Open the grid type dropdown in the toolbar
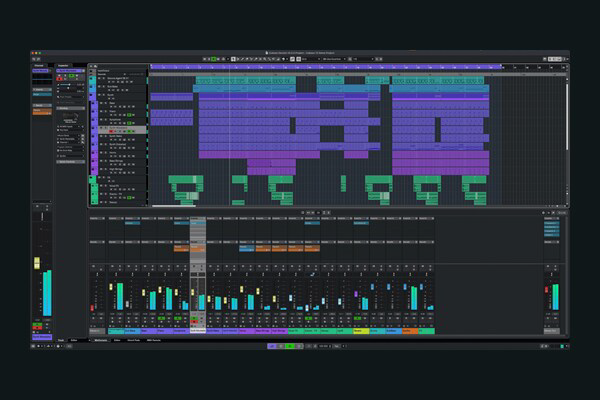 tap(333, 59)
